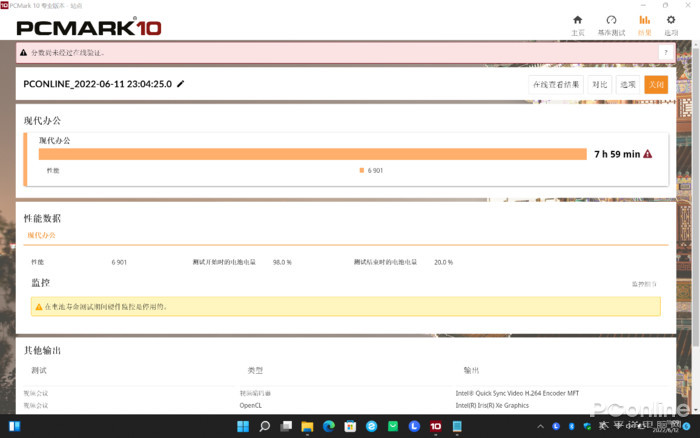Click the Windows Security shield tray icon

(587, 426)
